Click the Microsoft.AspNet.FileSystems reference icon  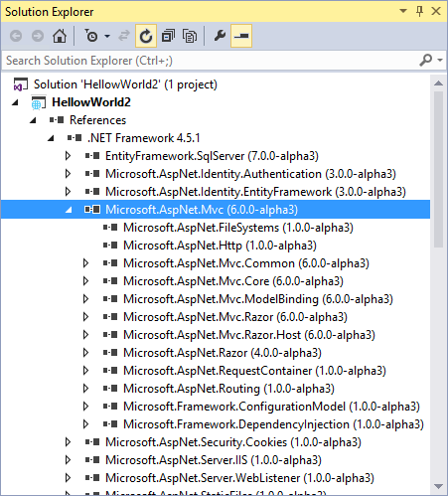coord(110,228)
